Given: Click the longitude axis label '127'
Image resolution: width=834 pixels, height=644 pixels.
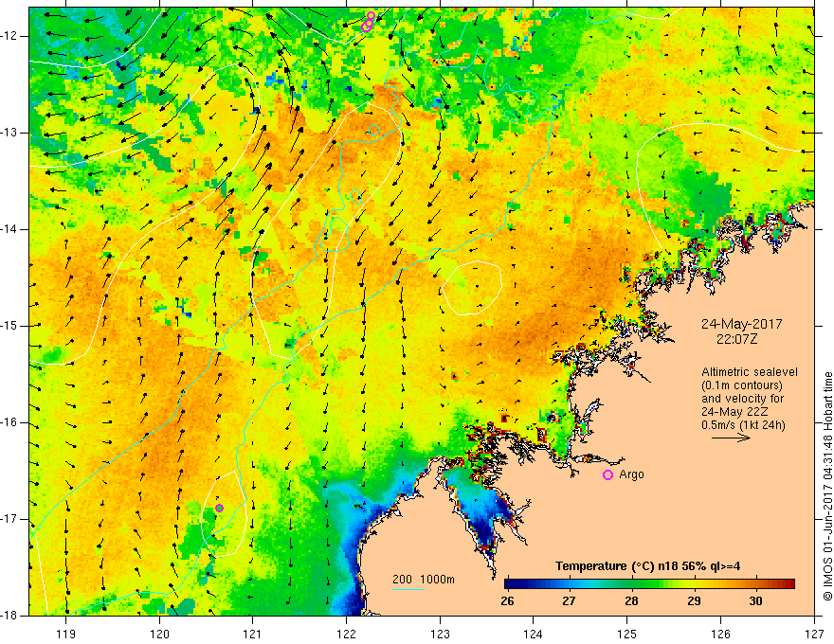Looking at the screenshot, I should (814, 634).
